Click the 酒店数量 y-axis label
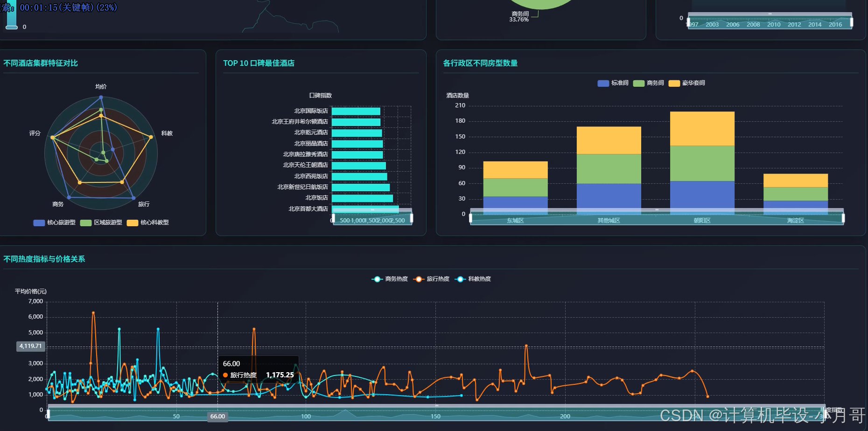 coord(458,96)
